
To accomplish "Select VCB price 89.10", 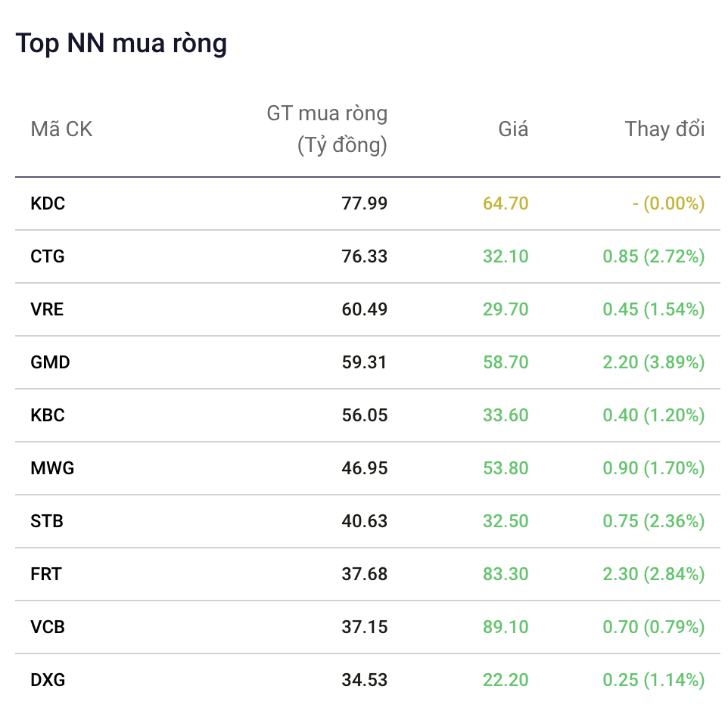I will (x=506, y=627).
